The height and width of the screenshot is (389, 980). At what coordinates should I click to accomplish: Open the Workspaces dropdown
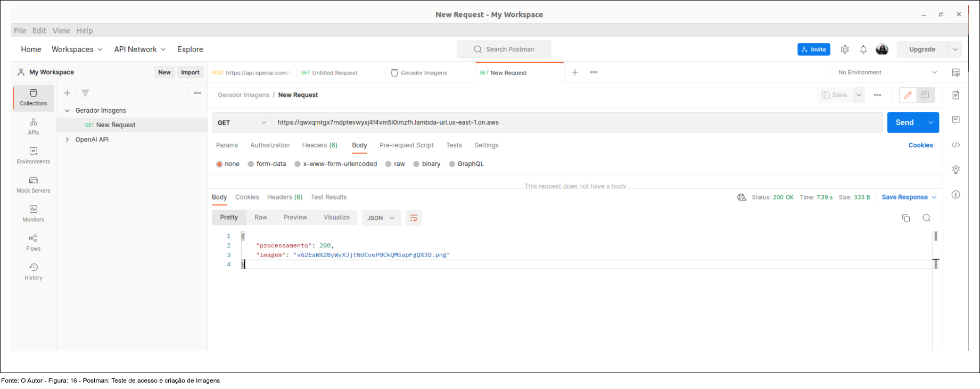(x=77, y=49)
